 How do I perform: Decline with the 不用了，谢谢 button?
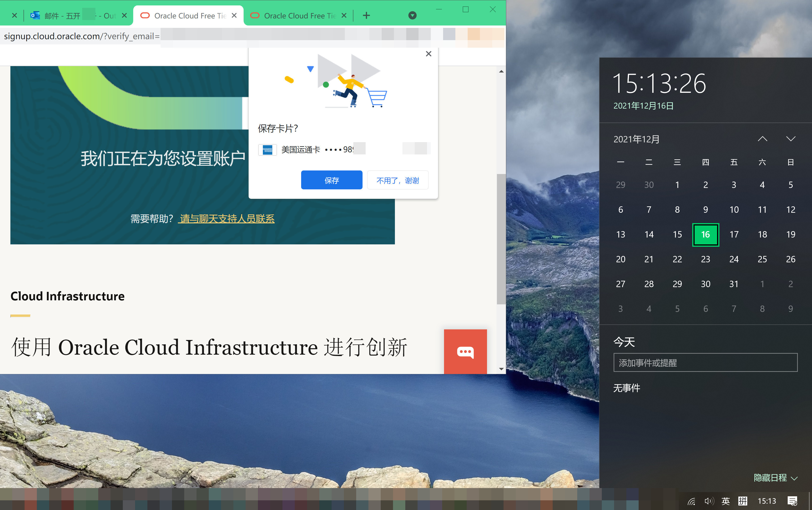point(397,180)
